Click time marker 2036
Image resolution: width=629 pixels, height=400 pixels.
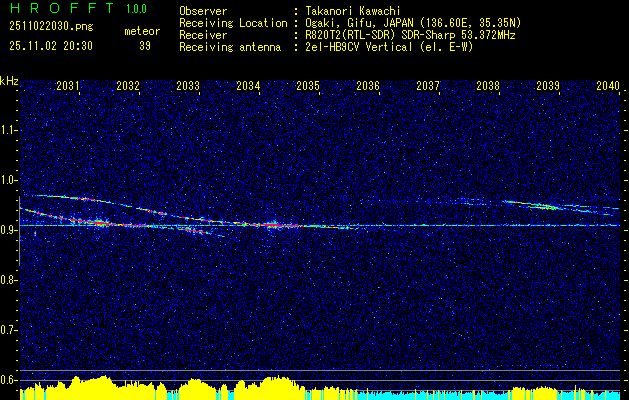pyautogui.click(x=368, y=85)
